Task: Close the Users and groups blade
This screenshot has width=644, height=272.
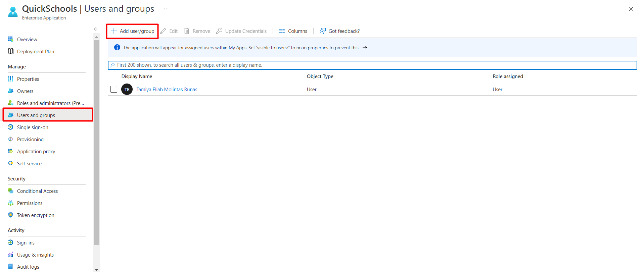Action: pos(631,9)
